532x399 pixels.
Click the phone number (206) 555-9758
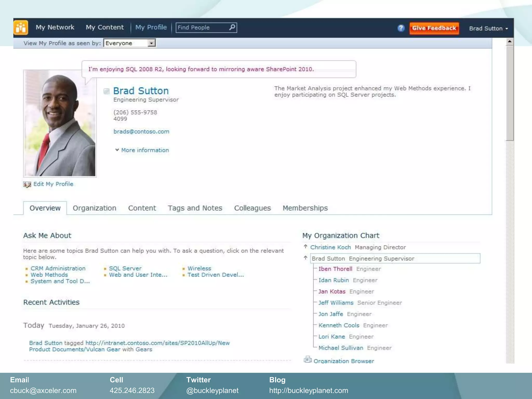(x=135, y=112)
